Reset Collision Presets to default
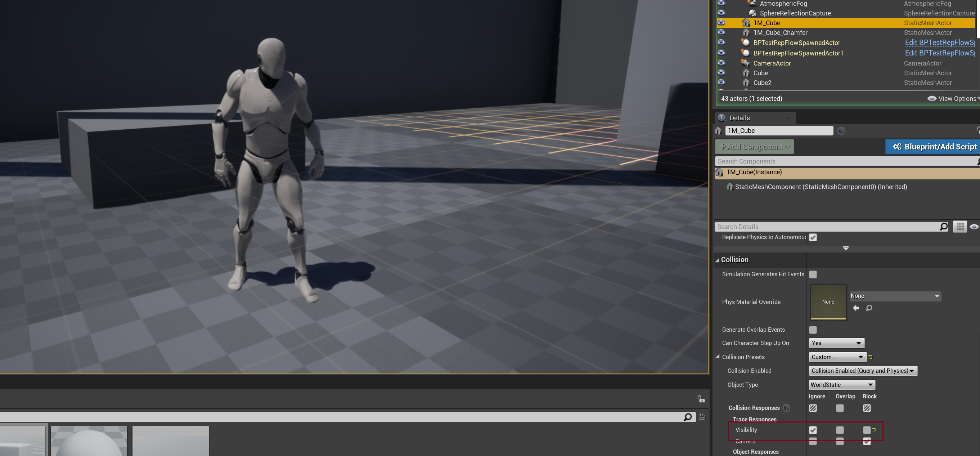The height and width of the screenshot is (456, 980). tap(871, 357)
